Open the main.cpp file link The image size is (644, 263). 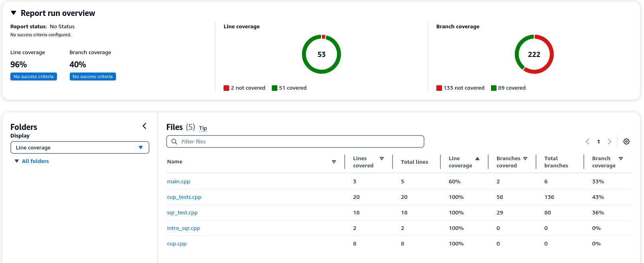179,182
